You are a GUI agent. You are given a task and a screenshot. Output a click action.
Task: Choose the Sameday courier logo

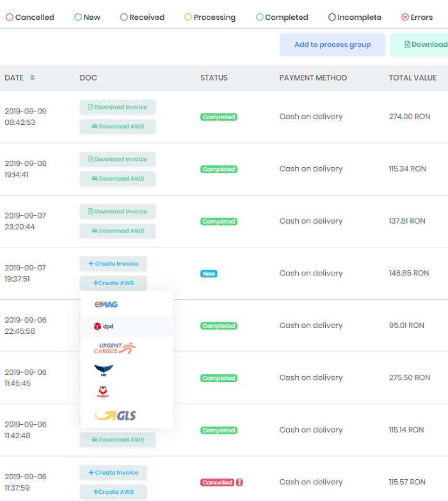click(x=104, y=393)
